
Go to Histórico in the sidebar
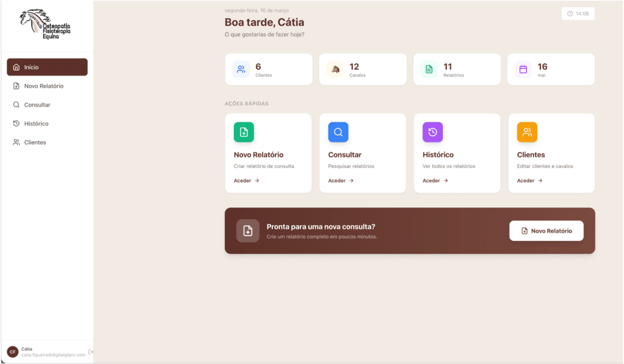pos(47,124)
